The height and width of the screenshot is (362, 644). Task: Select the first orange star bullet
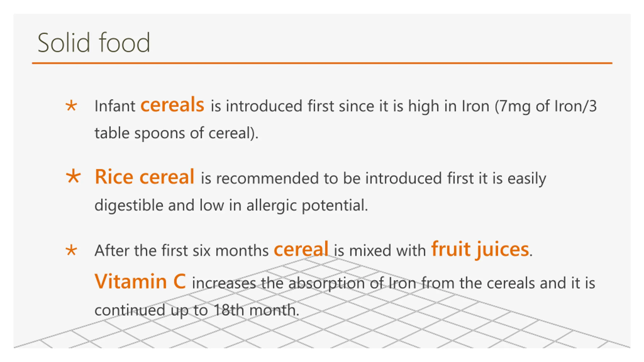coord(71,106)
